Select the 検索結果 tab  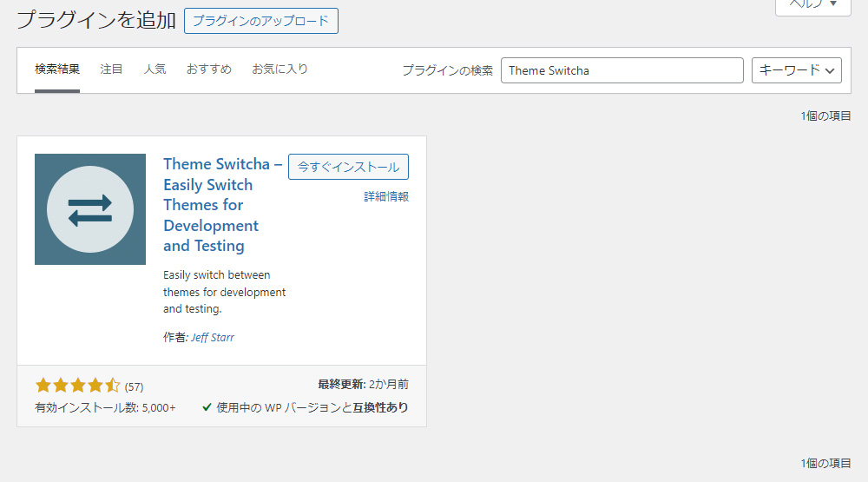coord(57,69)
